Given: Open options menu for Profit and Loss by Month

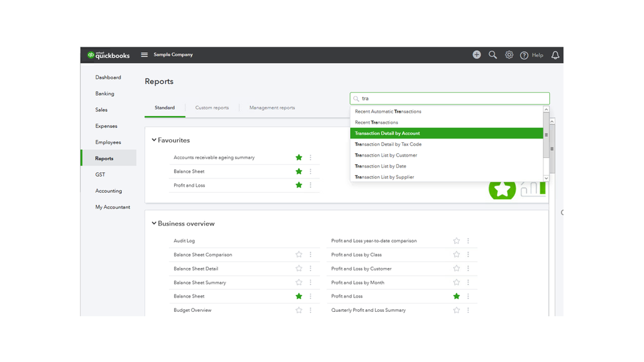Looking at the screenshot, I should pyautogui.click(x=468, y=282).
